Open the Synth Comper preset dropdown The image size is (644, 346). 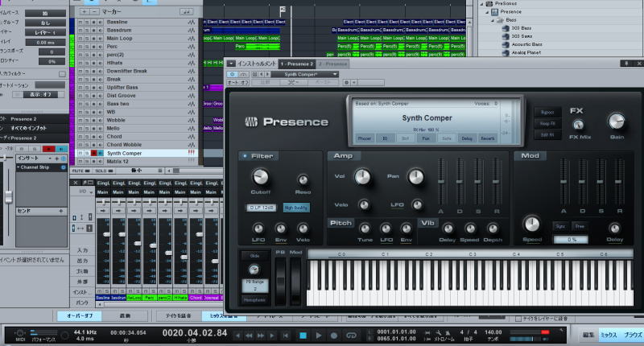coord(305,74)
